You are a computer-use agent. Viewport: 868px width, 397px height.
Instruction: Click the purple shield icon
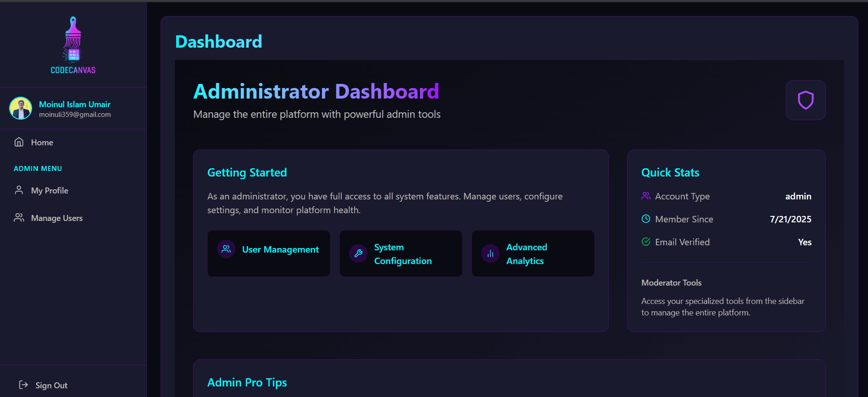805,100
